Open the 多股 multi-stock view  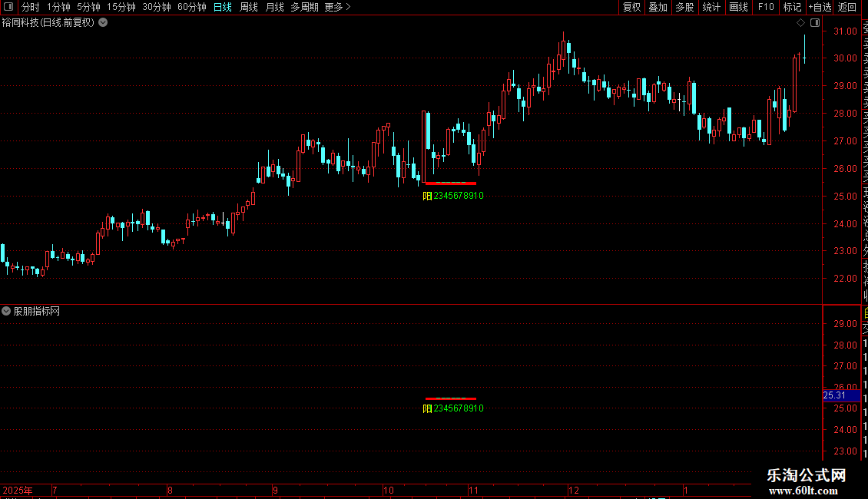click(684, 7)
